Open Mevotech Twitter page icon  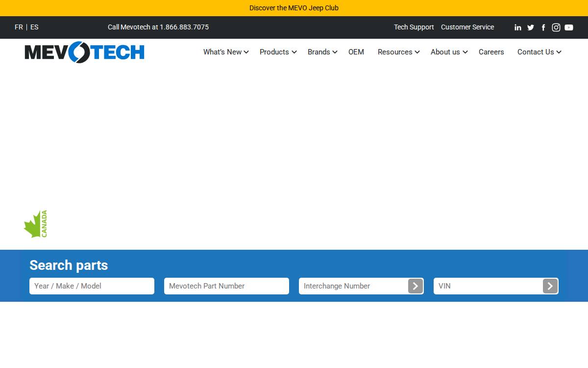click(531, 27)
